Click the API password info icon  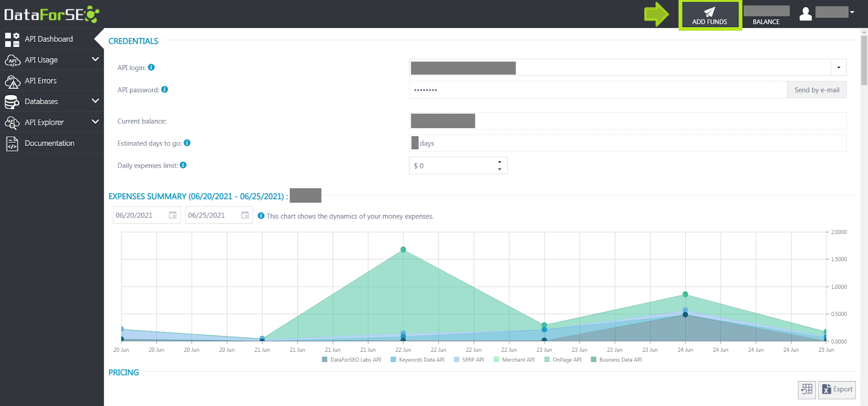click(164, 90)
